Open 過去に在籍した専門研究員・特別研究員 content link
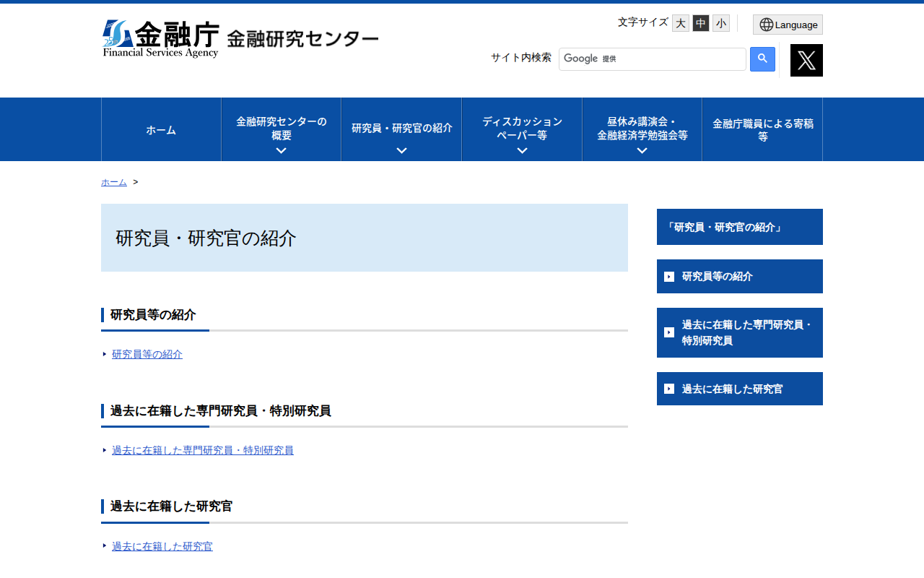The image size is (924, 578). pyautogui.click(x=203, y=450)
